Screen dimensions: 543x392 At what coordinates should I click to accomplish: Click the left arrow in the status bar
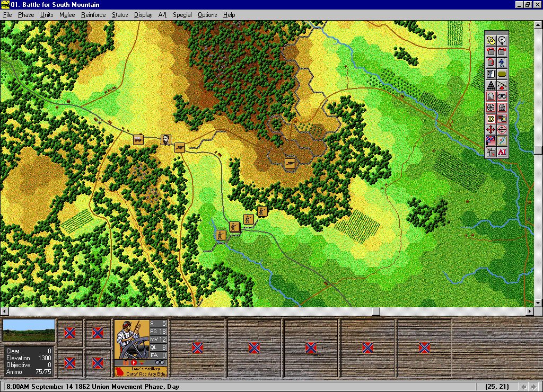[x=524, y=387]
